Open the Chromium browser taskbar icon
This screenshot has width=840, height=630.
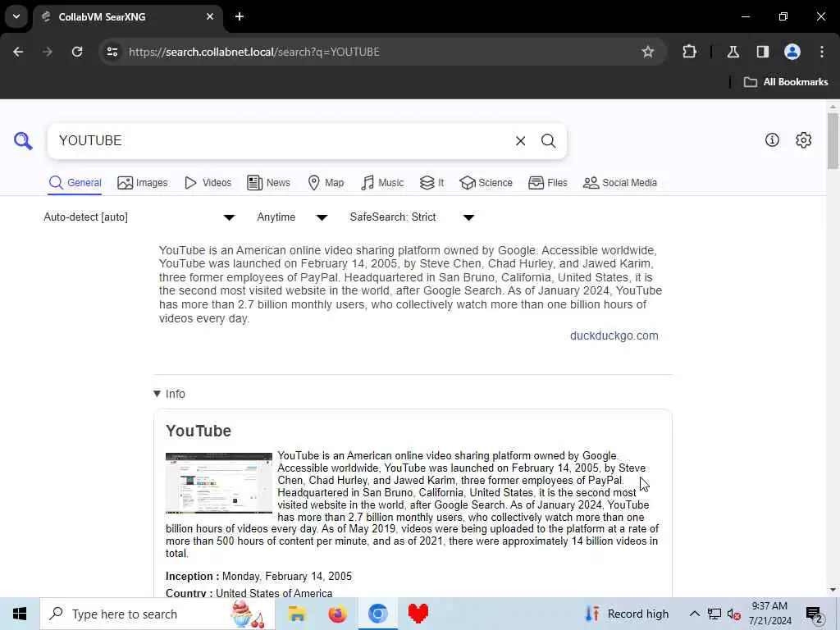pyautogui.click(x=377, y=614)
